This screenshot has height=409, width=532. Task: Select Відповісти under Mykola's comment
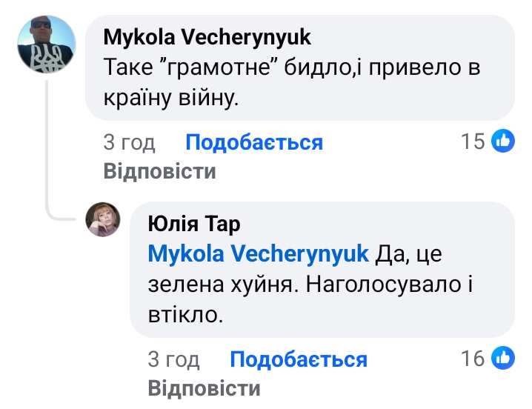pos(159,172)
